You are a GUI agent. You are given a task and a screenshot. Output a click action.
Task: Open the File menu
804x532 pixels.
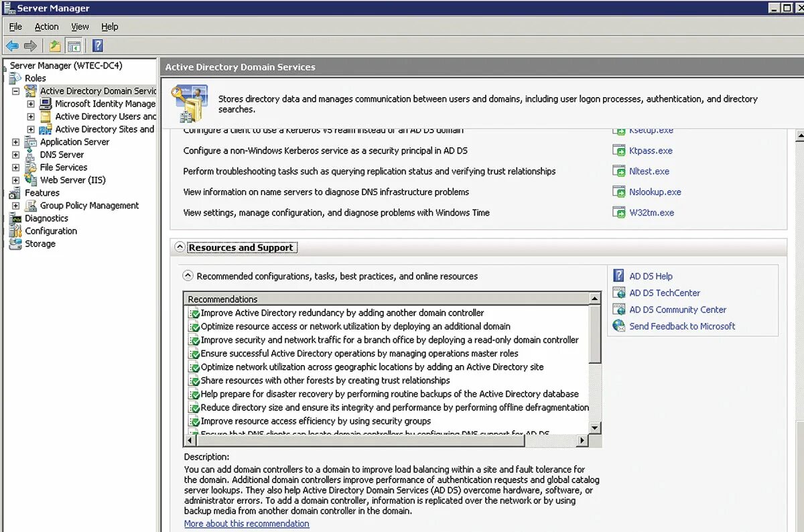15,27
